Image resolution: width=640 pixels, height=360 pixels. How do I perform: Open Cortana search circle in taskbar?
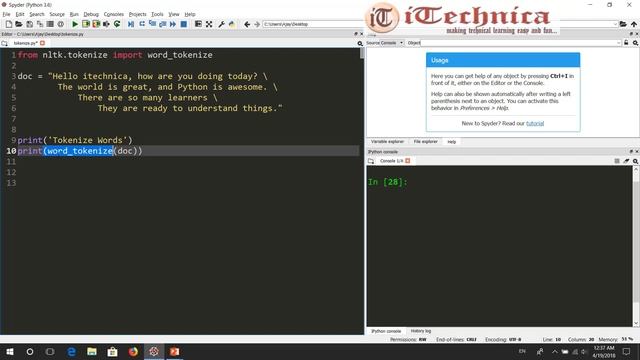tap(30, 351)
